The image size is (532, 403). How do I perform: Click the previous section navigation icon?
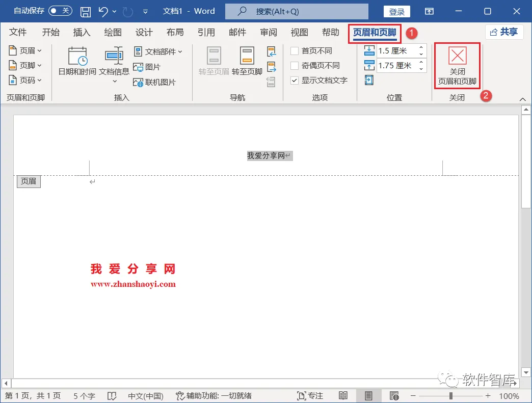click(272, 52)
